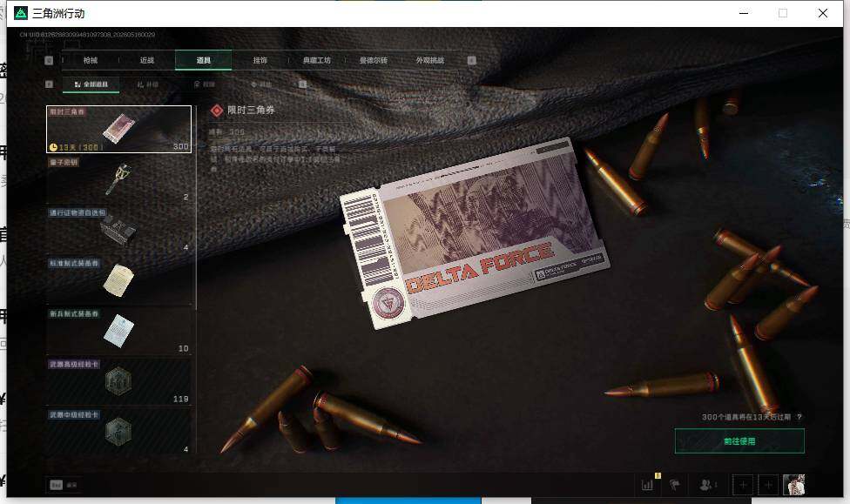Viewport: 850px width, 504px height.
Task: Open the statistics chart icon
Action: click(647, 485)
